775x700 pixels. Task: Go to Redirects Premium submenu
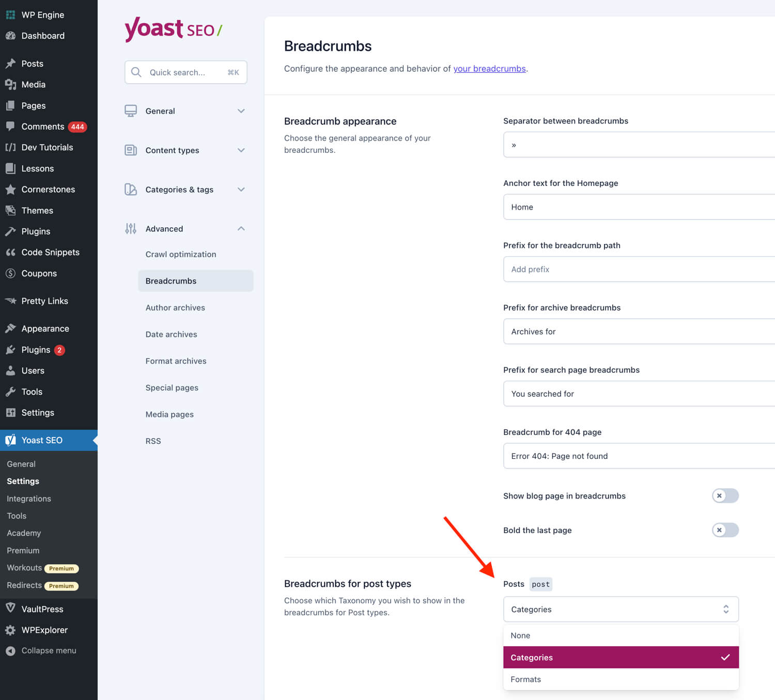point(25,585)
